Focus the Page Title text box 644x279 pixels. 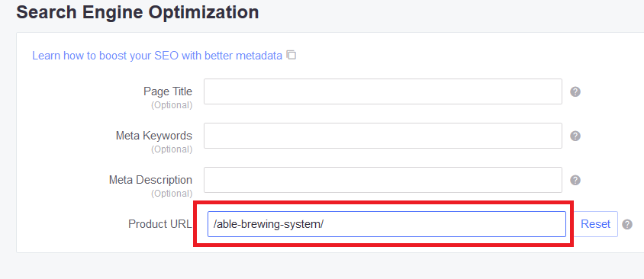click(x=383, y=91)
